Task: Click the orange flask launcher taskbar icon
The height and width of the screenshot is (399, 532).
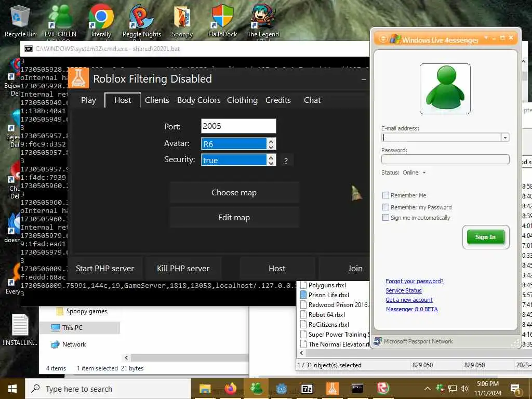Action: click(x=332, y=389)
